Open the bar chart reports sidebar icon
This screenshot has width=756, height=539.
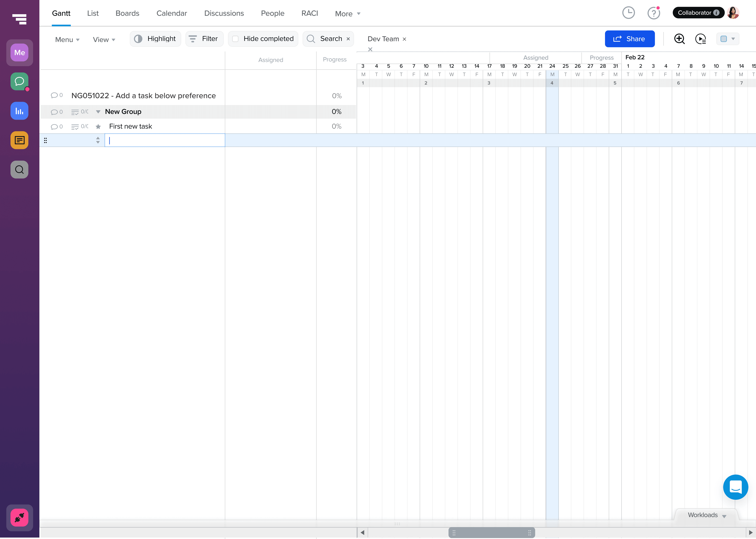point(20,111)
